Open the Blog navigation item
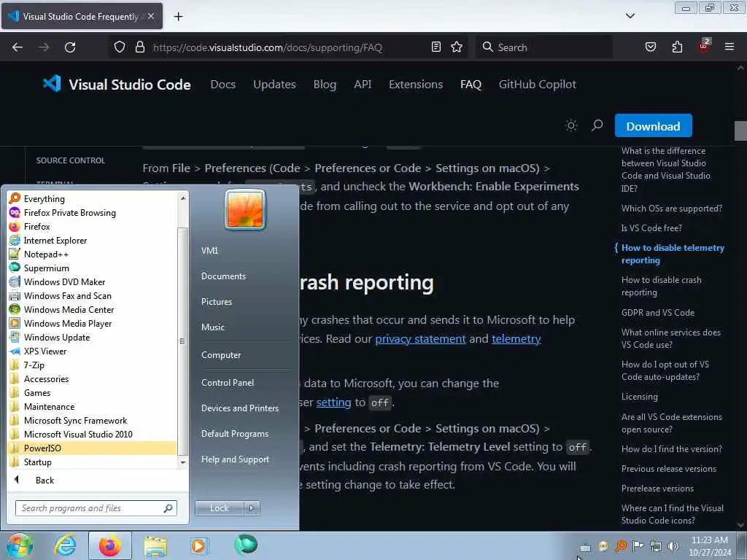747x560 pixels. [x=325, y=85]
